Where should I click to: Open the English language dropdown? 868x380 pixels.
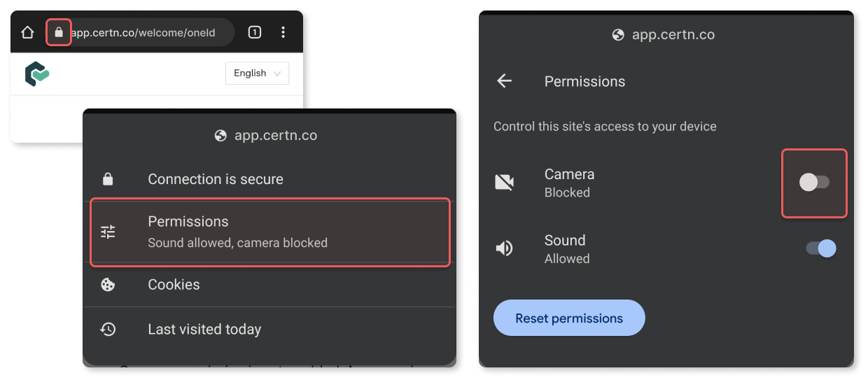[257, 73]
